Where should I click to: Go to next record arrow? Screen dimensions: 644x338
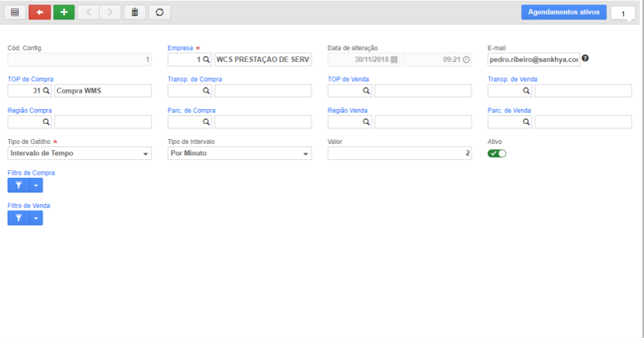pos(110,12)
